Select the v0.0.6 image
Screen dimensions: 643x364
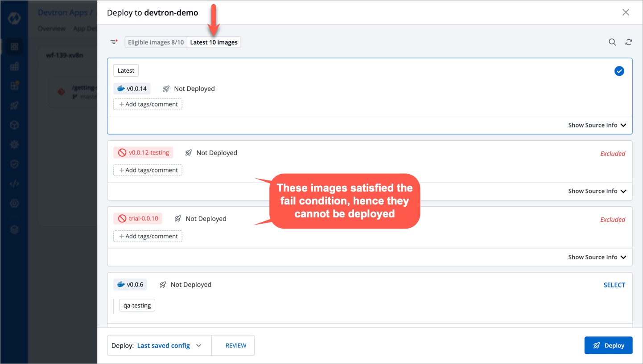(x=614, y=285)
